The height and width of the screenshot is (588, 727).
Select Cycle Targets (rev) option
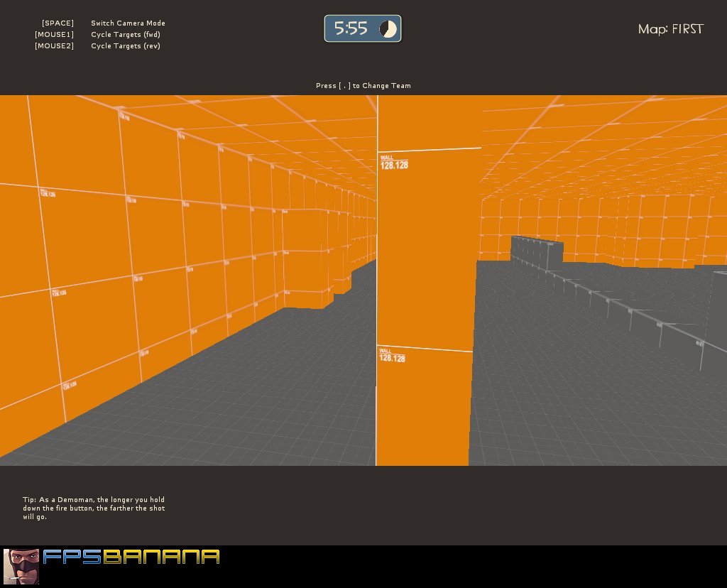126,46
